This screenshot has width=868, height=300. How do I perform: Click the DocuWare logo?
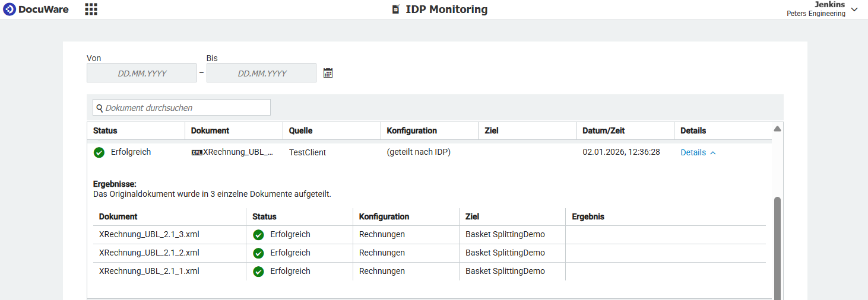36,9
